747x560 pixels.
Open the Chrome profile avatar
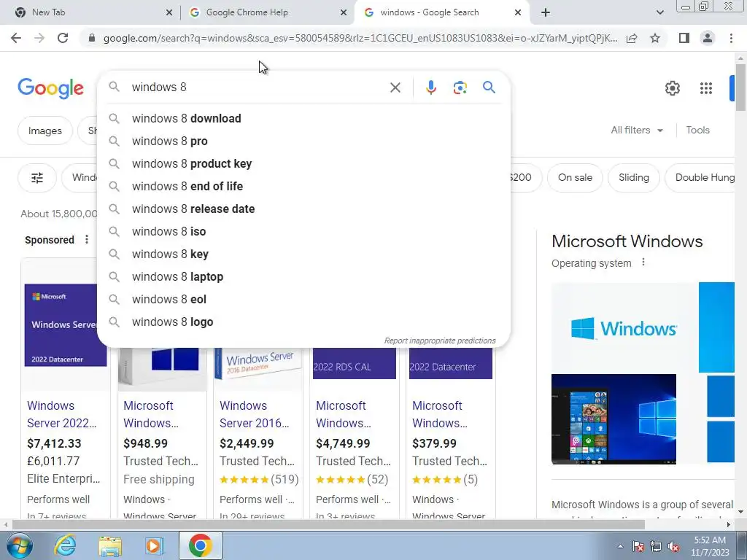click(708, 38)
